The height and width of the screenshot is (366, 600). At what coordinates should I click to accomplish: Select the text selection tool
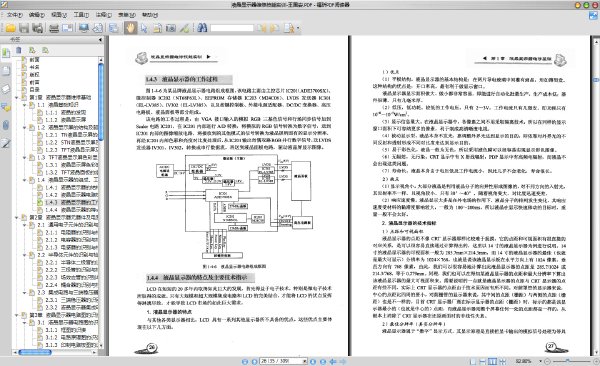tap(157, 28)
